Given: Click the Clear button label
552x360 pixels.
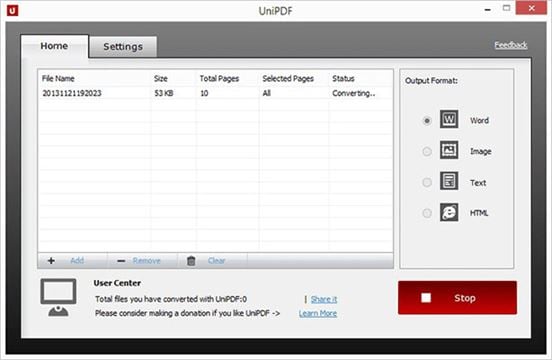Looking at the screenshot, I should click(217, 260).
